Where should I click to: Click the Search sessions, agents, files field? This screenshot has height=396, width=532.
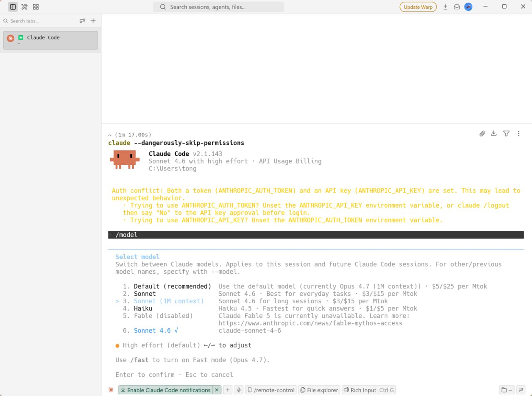pyautogui.click(x=219, y=7)
